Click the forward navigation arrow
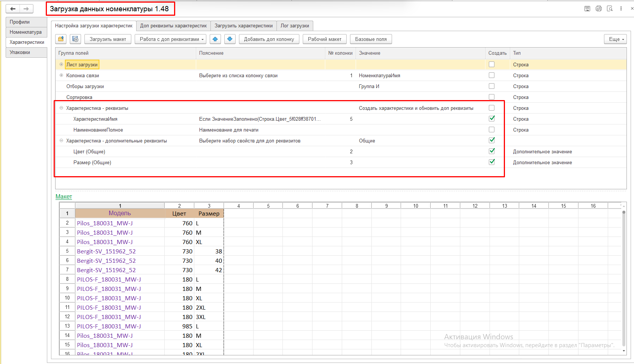 point(26,9)
